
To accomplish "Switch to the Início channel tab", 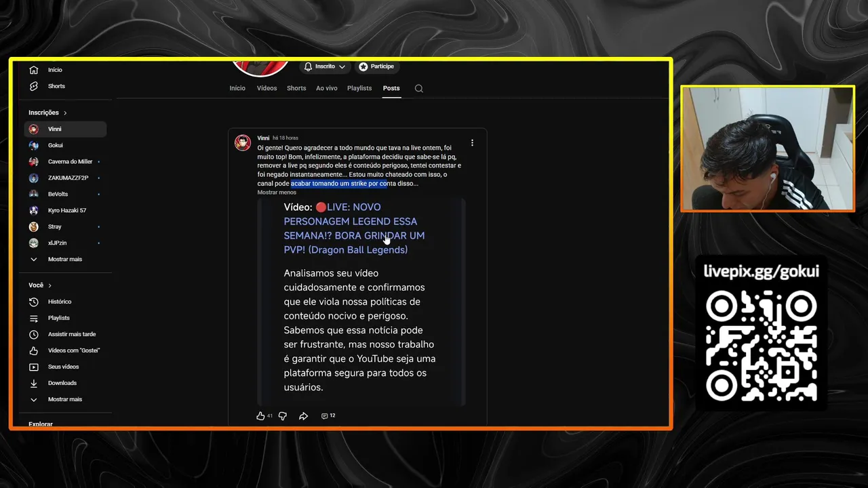I will click(237, 88).
